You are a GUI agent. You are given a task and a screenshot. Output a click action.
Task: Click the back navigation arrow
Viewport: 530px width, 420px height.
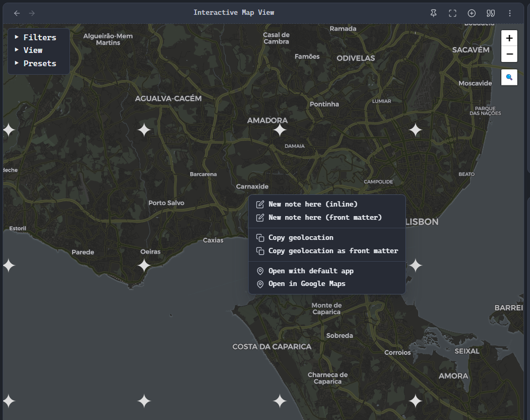(x=16, y=13)
